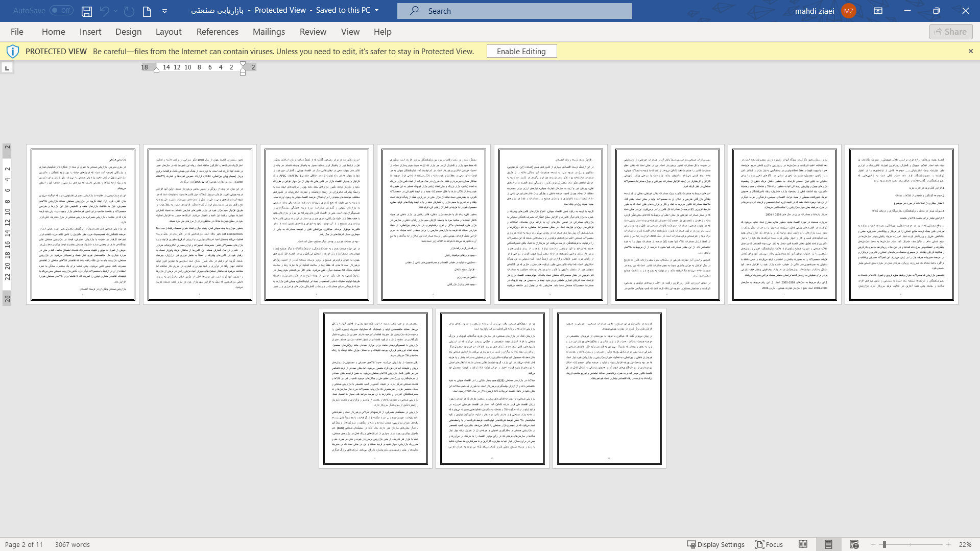980x551 pixels.
Task: Dismiss the Protected View message bar
Action: (971, 51)
